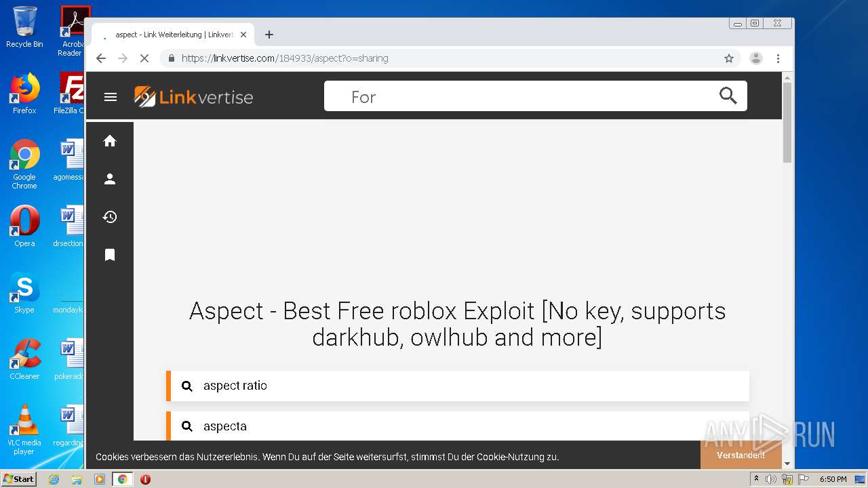Open the Firefox desktop shortcut
This screenshot has height=488, width=868.
24,94
